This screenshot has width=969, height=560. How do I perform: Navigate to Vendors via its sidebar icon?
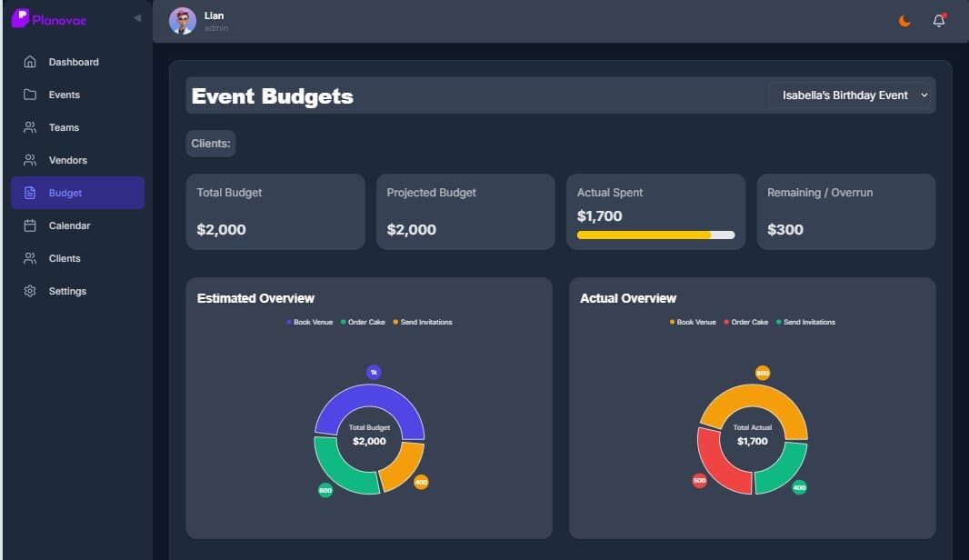click(31, 160)
